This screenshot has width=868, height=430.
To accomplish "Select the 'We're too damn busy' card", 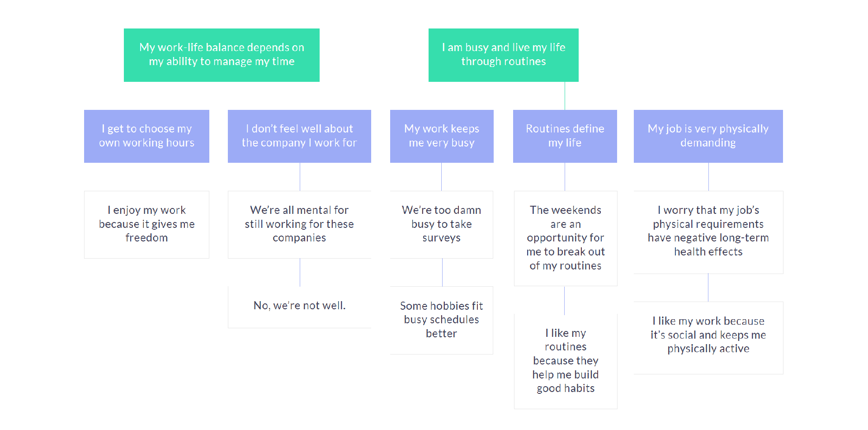I will click(442, 224).
